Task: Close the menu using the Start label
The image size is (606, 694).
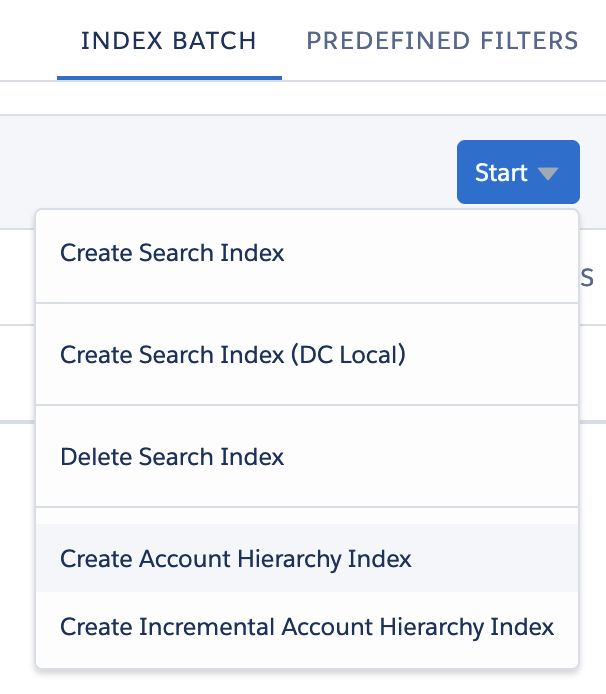Action: click(501, 172)
